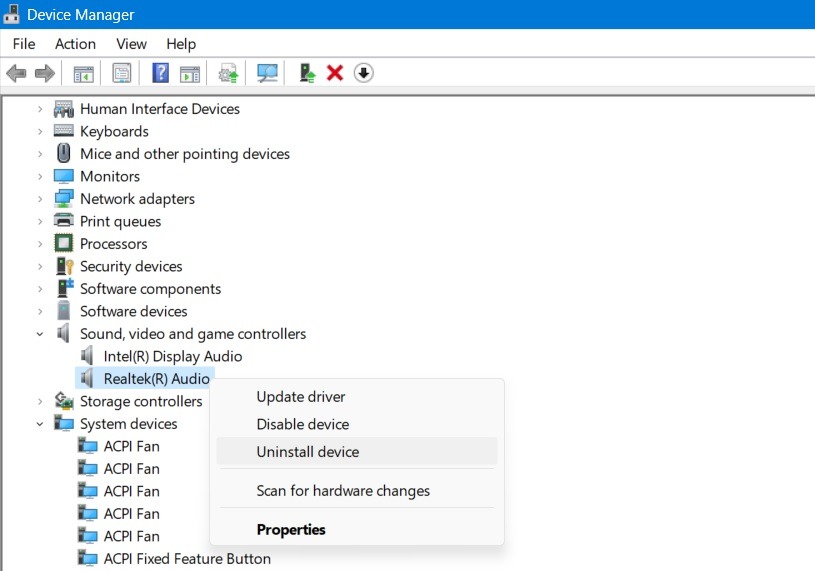Open the Properties sheet toolbar icon
Viewport: 815px width, 571px height.
122,73
